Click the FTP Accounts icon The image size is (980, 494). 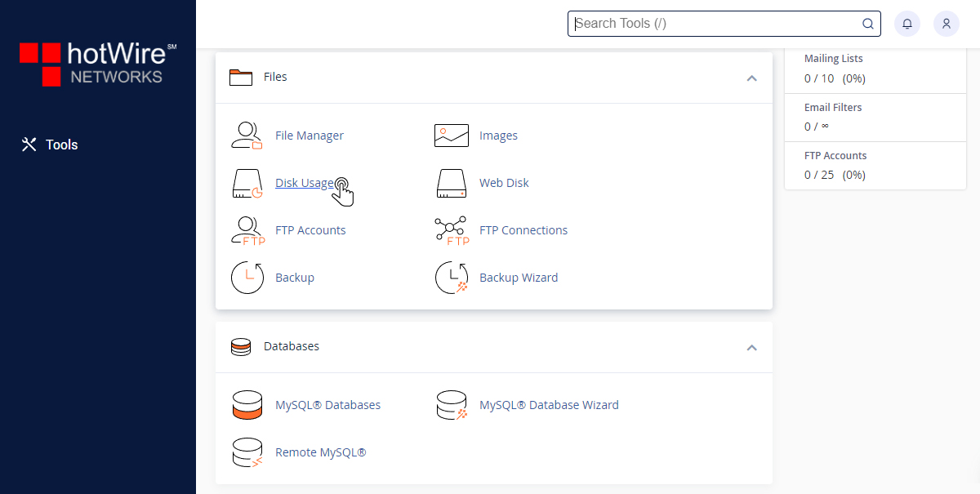[247, 230]
